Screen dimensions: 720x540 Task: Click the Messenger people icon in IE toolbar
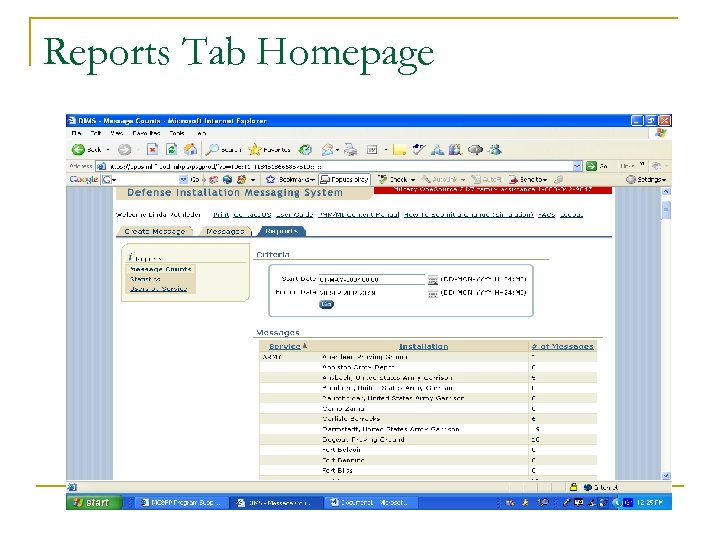click(495, 150)
